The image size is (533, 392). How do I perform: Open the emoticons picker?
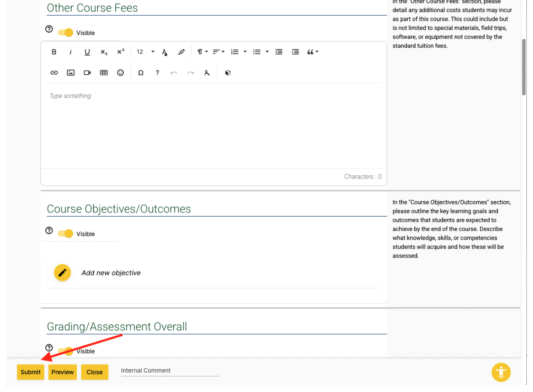tap(120, 73)
